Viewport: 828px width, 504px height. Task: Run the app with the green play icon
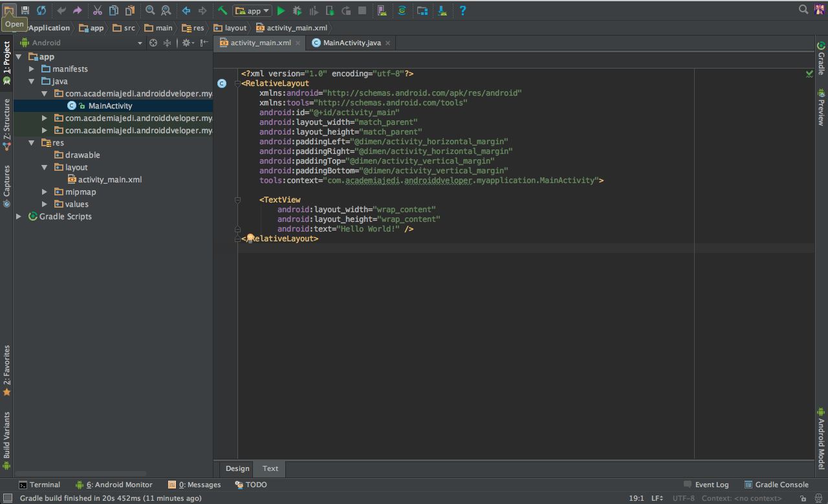(281, 10)
